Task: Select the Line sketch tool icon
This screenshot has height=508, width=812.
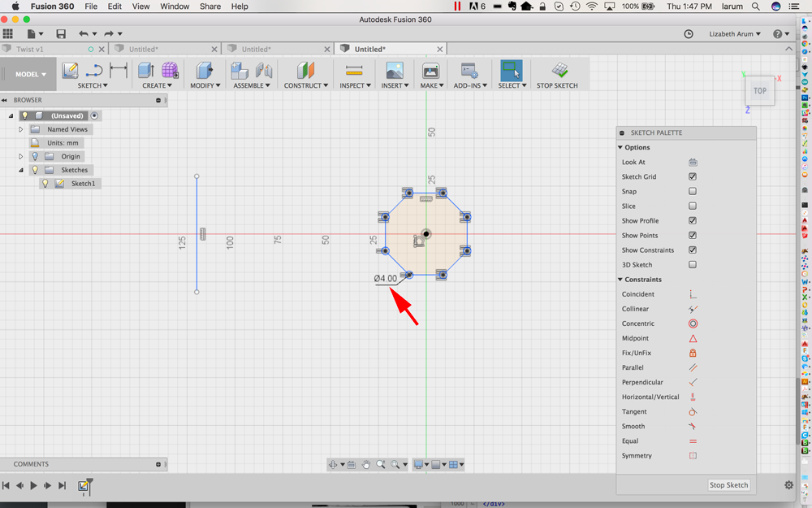Action: coord(94,70)
